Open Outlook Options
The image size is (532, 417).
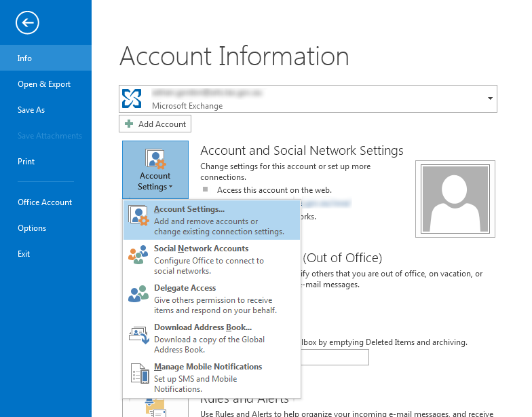46,228
